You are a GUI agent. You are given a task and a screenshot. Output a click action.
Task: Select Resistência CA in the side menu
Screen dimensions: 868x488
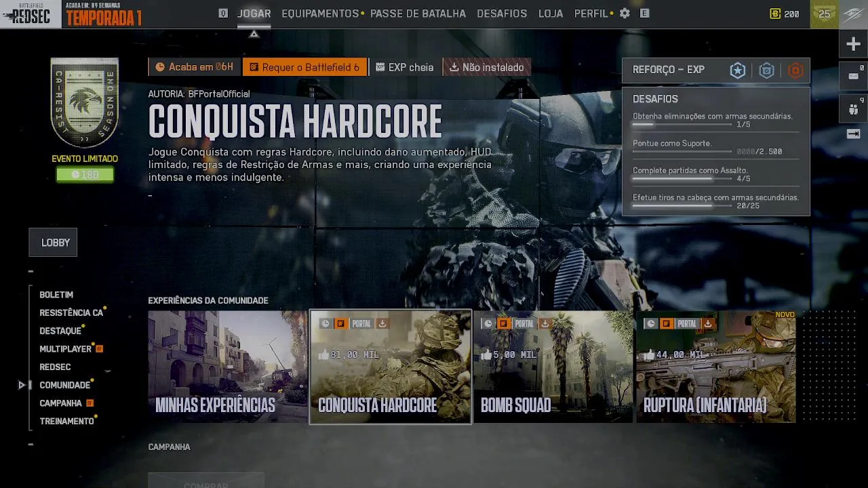[71, 312]
